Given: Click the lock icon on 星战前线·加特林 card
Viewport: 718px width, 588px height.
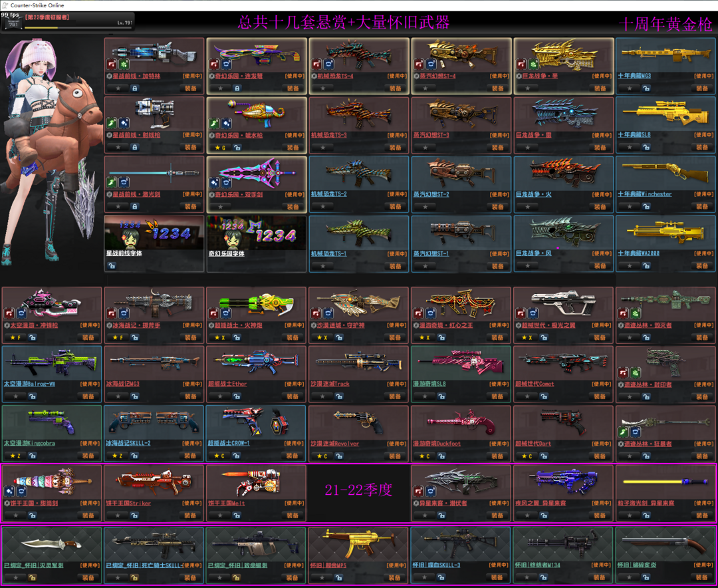Looking at the screenshot, I should tap(134, 88).
